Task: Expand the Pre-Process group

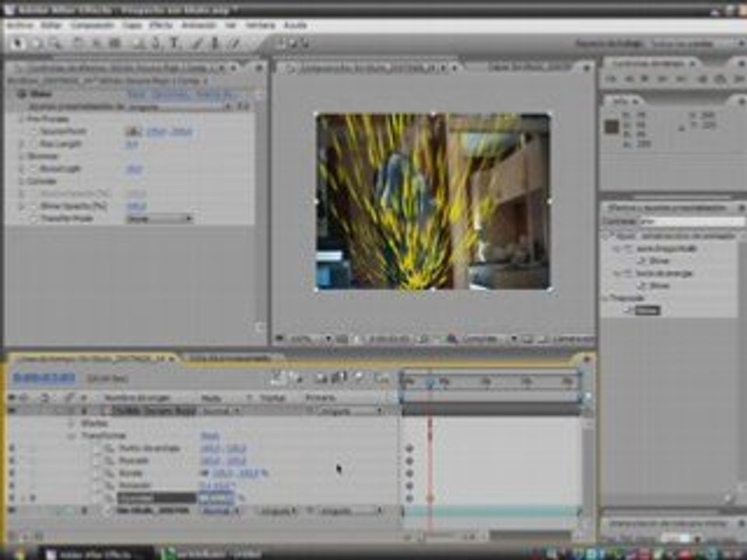Action: (x=22, y=119)
